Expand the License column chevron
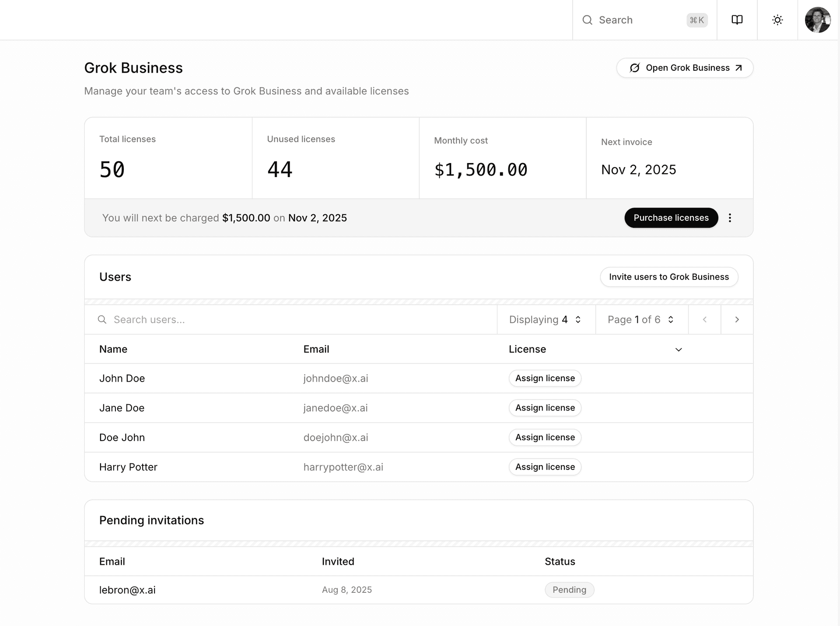The image size is (840, 626). pyautogui.click(x=679, y=349)
